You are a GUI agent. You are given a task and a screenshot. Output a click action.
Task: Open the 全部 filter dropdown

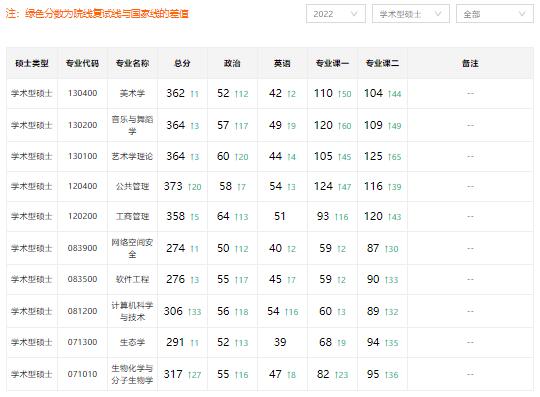tap(495, 14)
